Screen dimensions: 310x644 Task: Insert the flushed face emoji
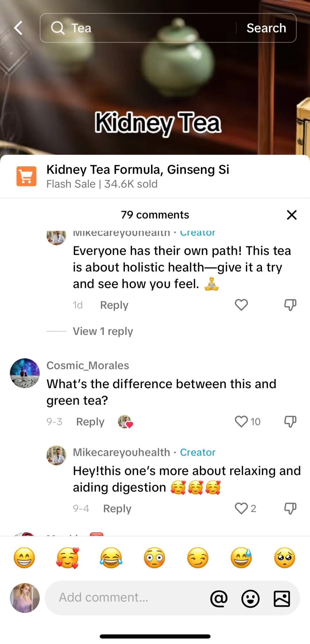point(154,558)
